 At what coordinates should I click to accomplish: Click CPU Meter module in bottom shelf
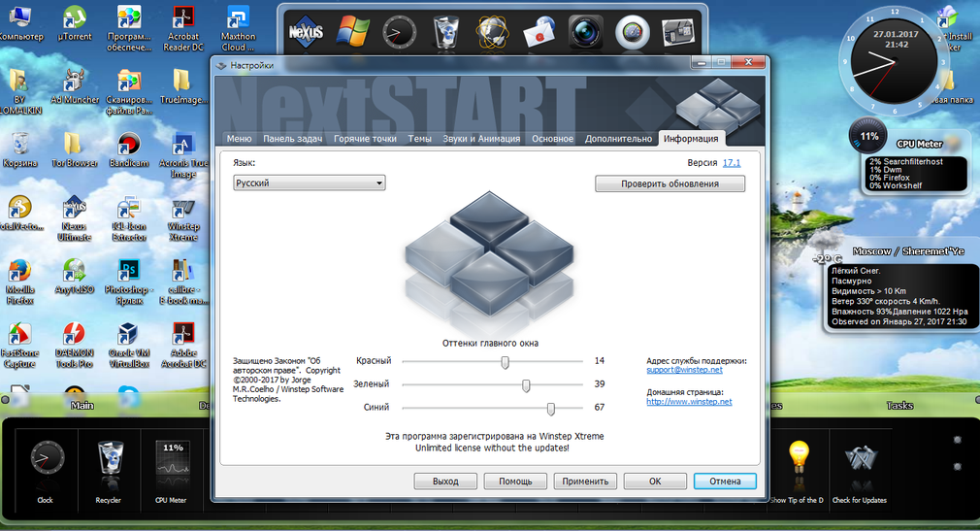click(x=172, y=471)
